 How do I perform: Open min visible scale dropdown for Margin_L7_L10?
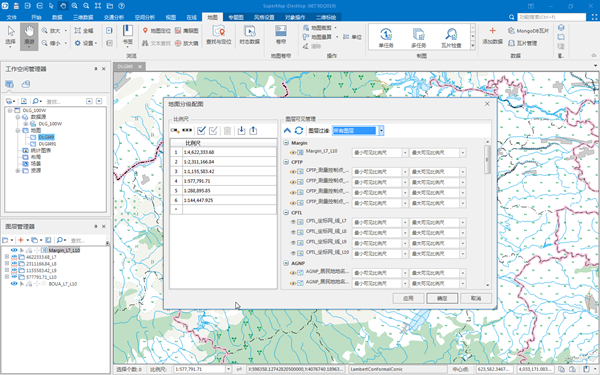pyautogui.click(x=405, y=153)
